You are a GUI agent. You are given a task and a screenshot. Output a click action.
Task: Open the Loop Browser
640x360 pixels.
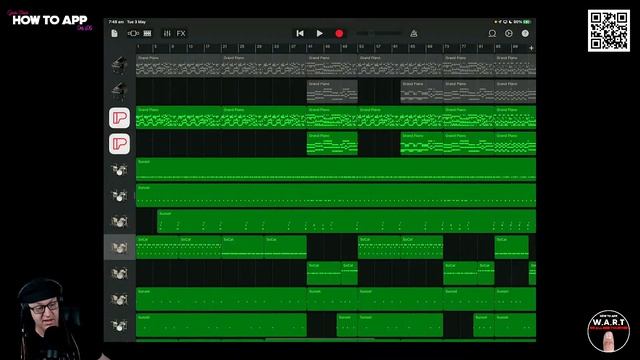(x=492, y=33)
